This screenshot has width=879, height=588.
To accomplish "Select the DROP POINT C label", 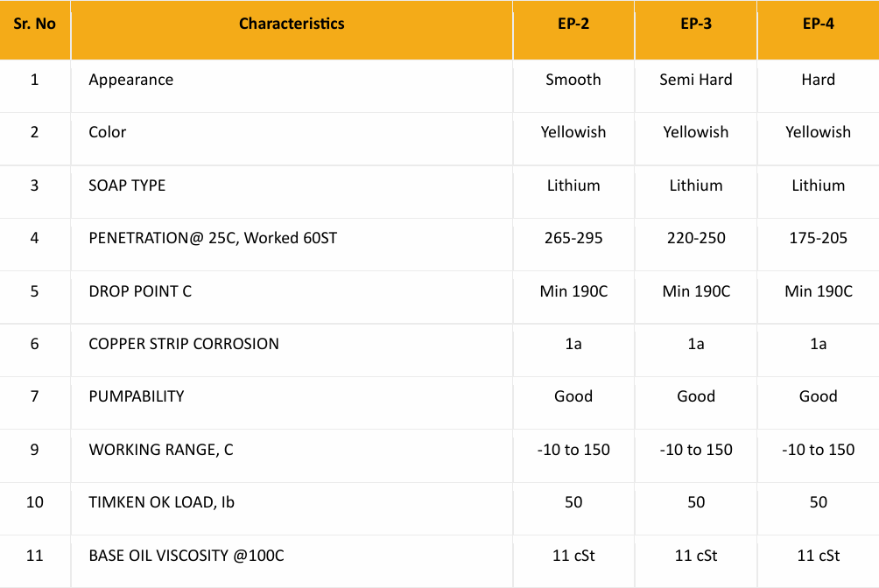I will point(139,291).
